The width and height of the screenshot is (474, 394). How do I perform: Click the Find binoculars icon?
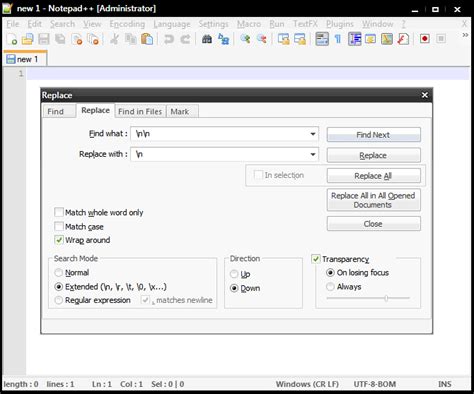click(207, 39)
